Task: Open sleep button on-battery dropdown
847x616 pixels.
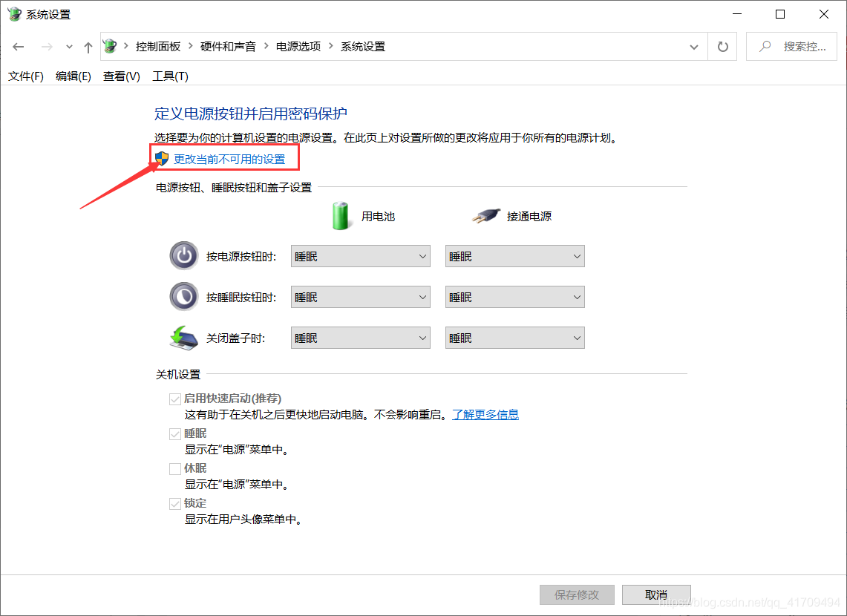Action: point(360,297)
